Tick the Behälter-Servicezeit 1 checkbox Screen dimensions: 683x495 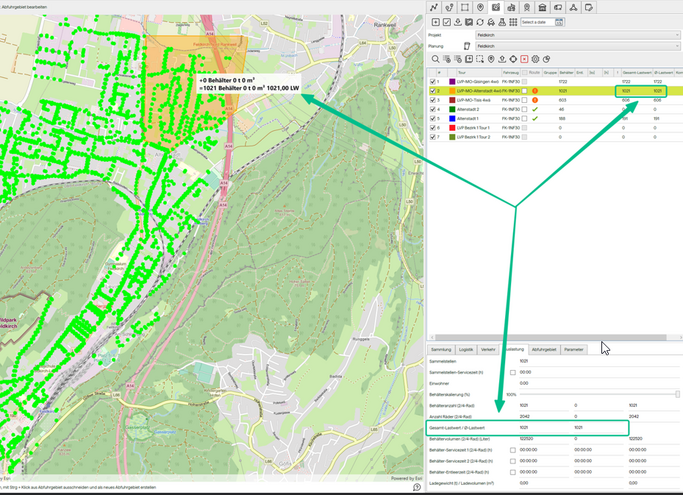(513, 450)
